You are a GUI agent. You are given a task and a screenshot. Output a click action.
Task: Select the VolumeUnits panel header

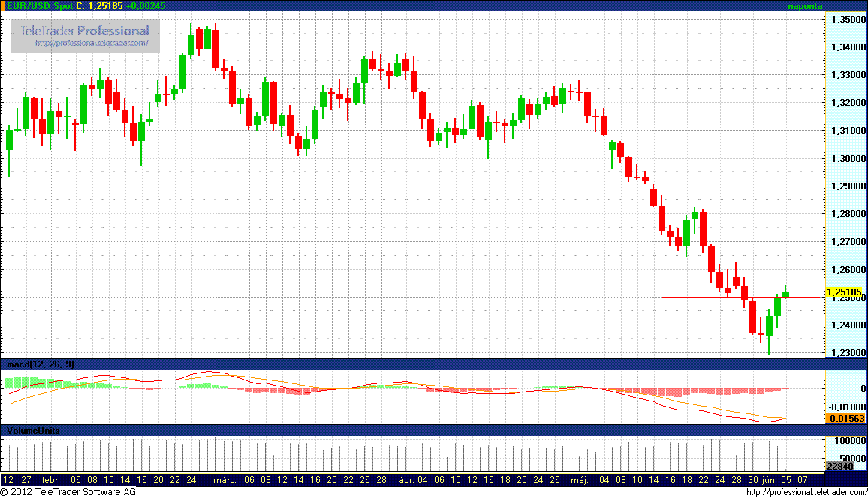pos(33,431)
